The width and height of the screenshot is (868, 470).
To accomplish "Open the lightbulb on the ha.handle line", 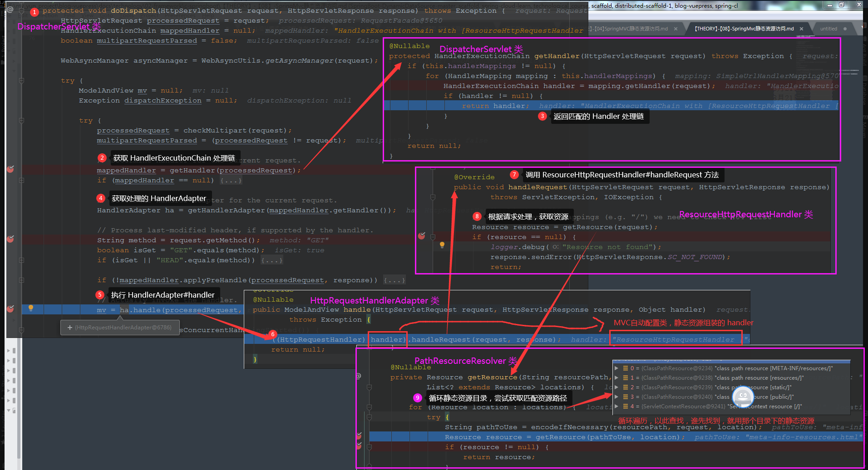I will (31, 308).
